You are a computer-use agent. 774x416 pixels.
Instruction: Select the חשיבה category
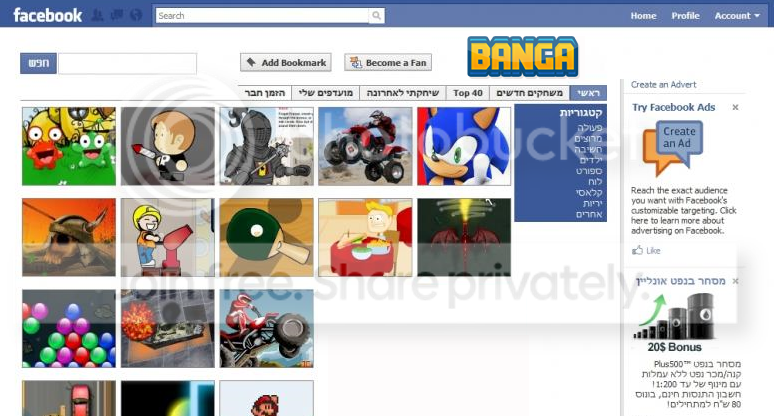(588, 149)
